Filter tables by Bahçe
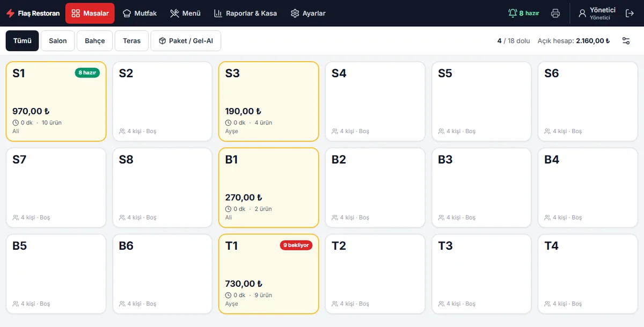 95,41
